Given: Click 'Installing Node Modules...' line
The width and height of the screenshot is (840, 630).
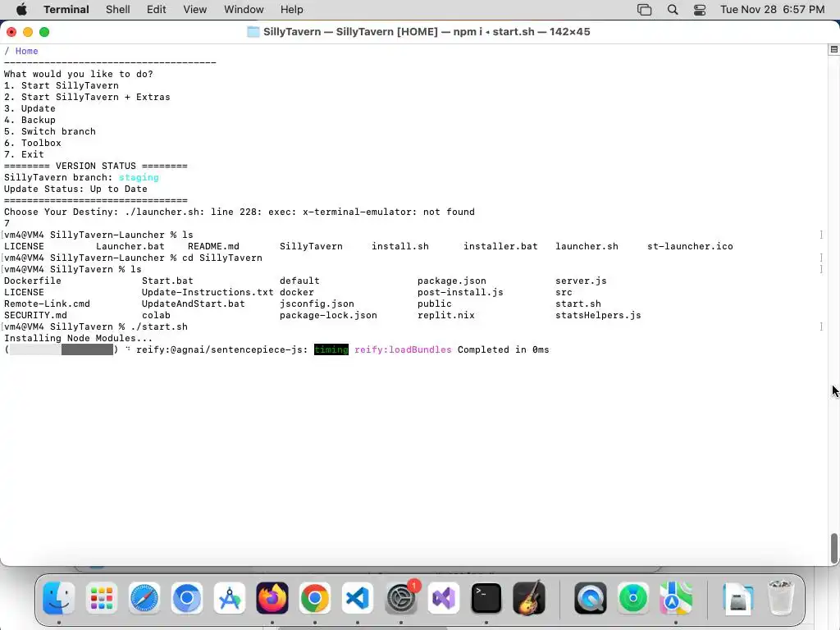Looking at the screenshot, I should click(78, 339).
